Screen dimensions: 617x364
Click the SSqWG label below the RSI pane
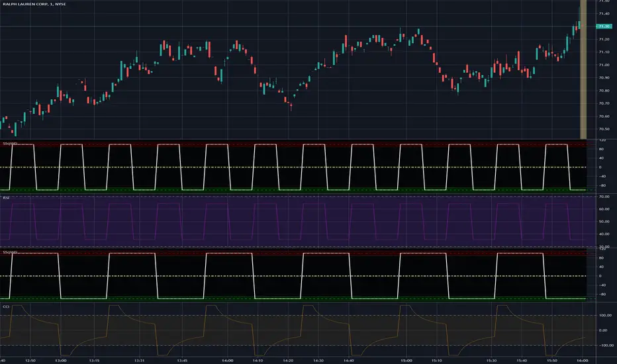coord(10,252)
